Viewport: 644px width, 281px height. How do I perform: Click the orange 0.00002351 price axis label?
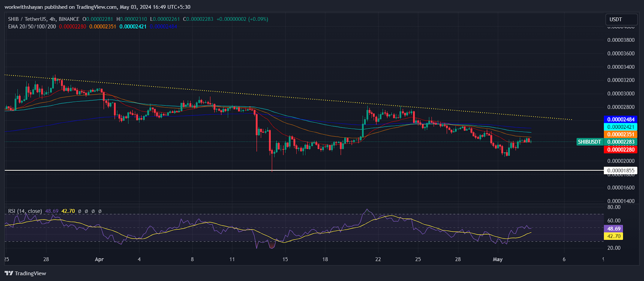[621, 134]
